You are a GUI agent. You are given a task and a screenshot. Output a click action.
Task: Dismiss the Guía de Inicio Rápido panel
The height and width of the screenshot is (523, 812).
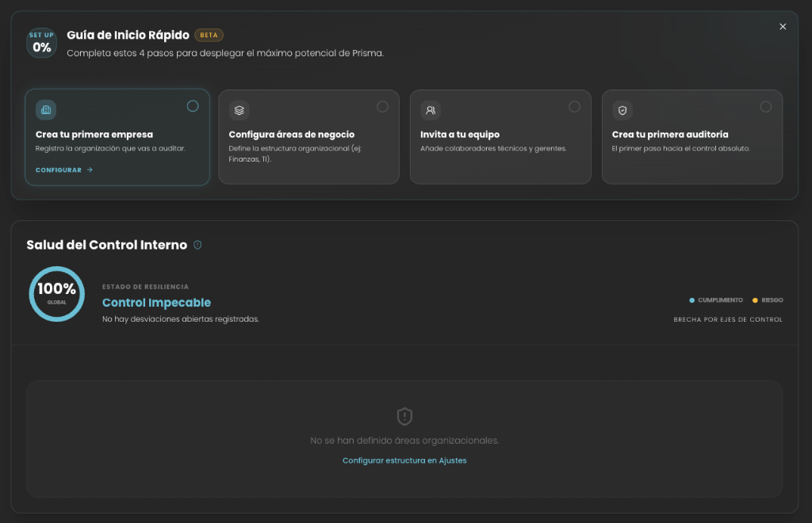coord(783,27)
